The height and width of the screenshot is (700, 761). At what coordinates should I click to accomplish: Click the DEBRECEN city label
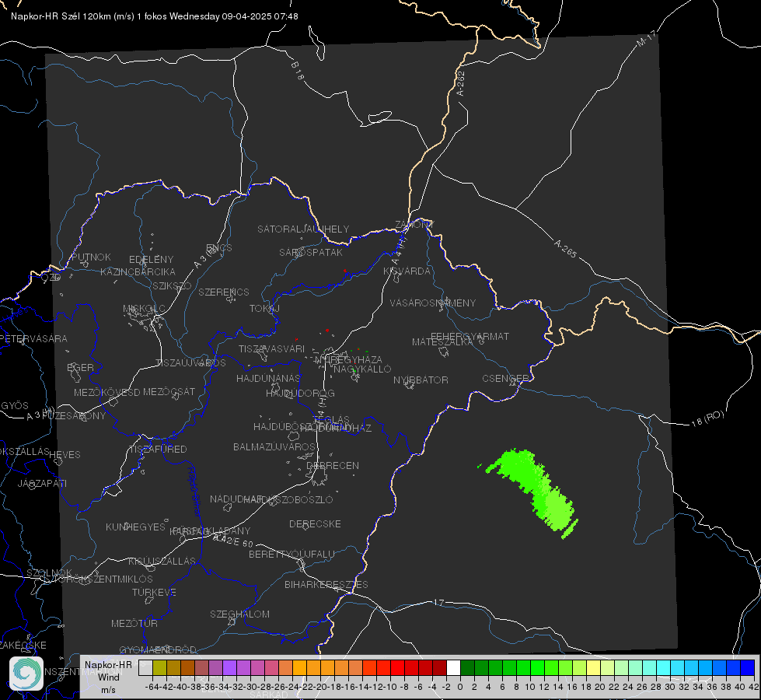tap(333, 465)
